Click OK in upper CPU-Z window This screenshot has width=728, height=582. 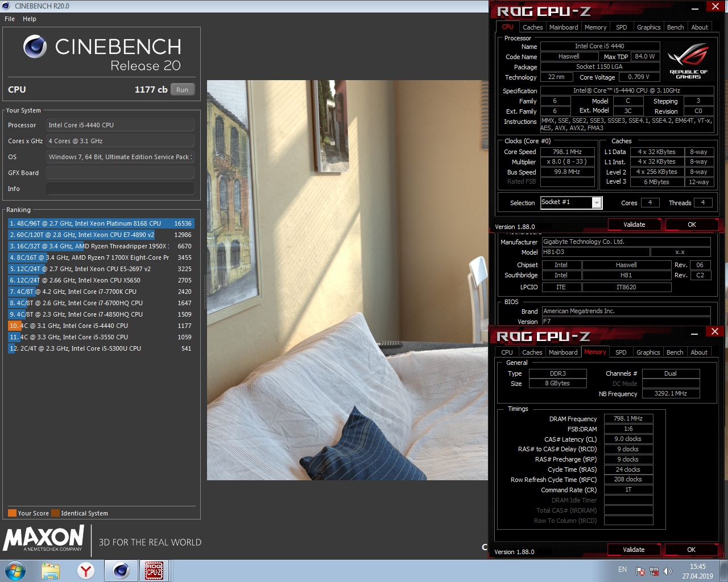coord(692,225)
